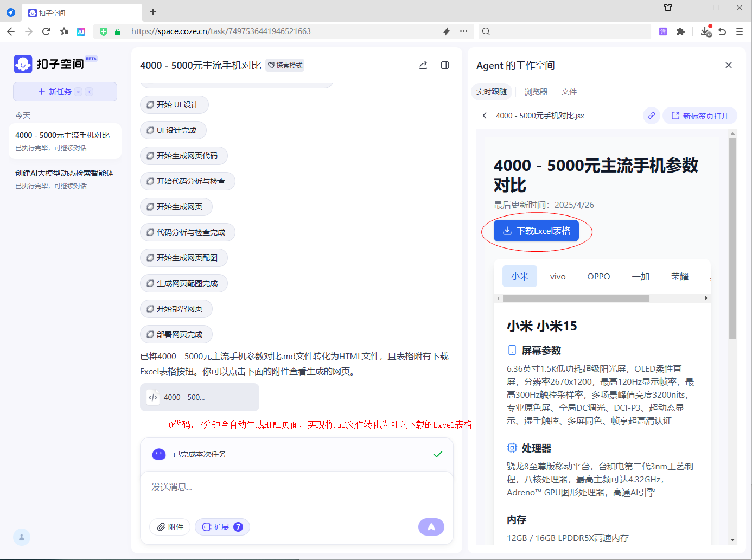Click the 发送消息 message input field
This screenshot has width=752, height=560.
click(x=297, y=487)
